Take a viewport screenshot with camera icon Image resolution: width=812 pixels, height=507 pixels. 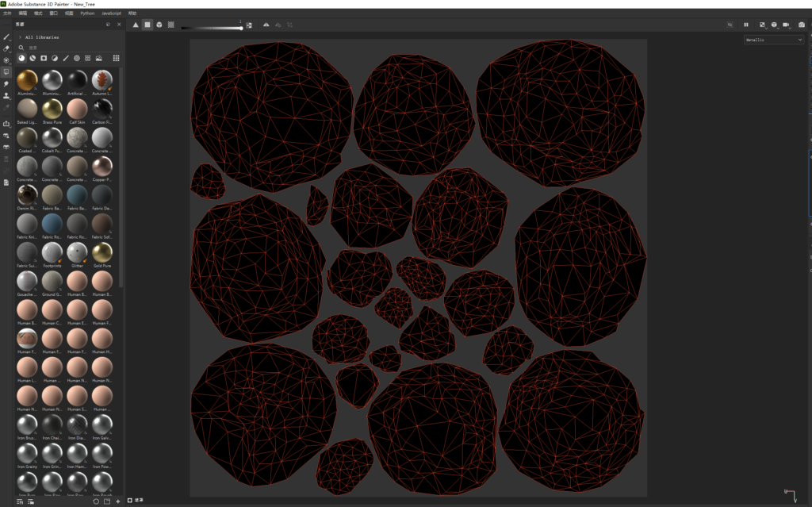[802, 25]
